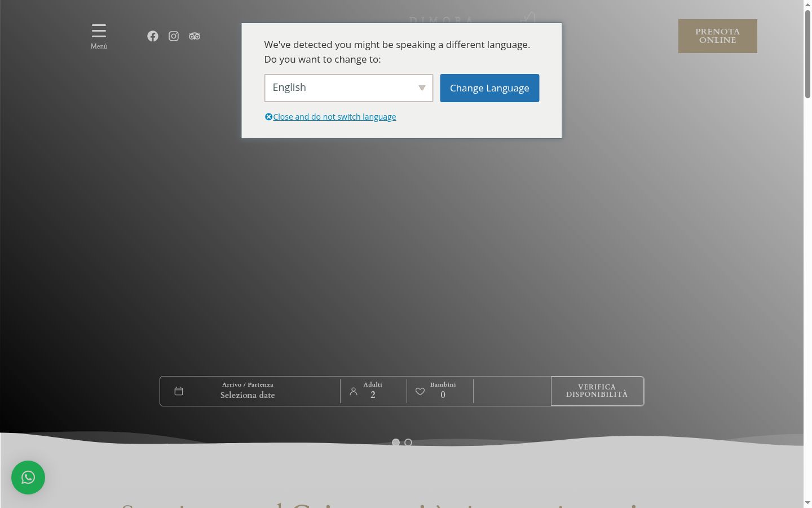Open the Facebook page icon
The image size is (812, 508).
(x=153, y=36)
